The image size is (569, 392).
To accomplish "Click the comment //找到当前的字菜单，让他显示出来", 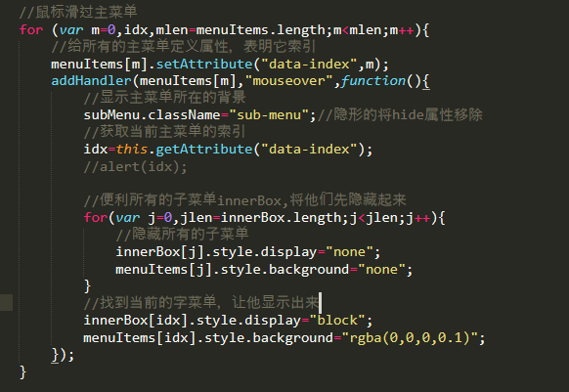I will click(x=201, y=302).
